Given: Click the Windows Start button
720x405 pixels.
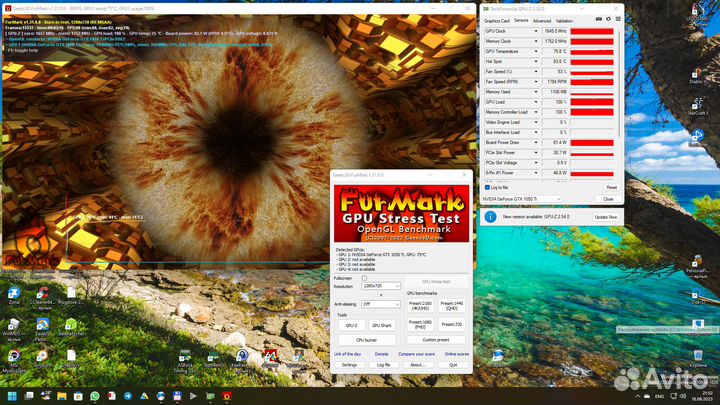Looking at the screenshot, I should coord(12,396).
